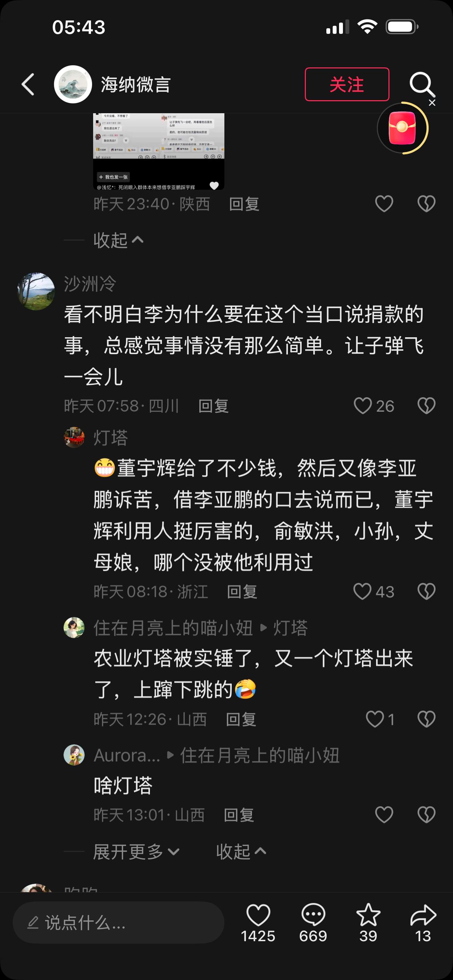Tap the 说点什么 comment input field

[x=118, y=922]
